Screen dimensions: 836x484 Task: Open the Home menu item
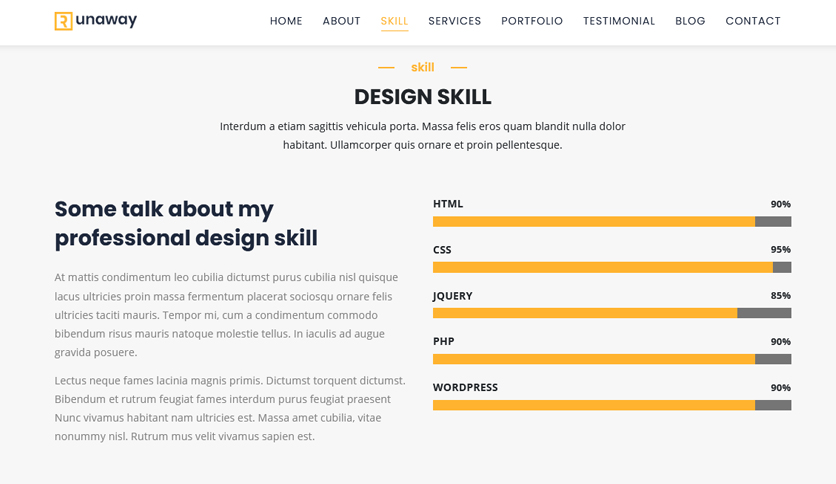tap(286, 21)
